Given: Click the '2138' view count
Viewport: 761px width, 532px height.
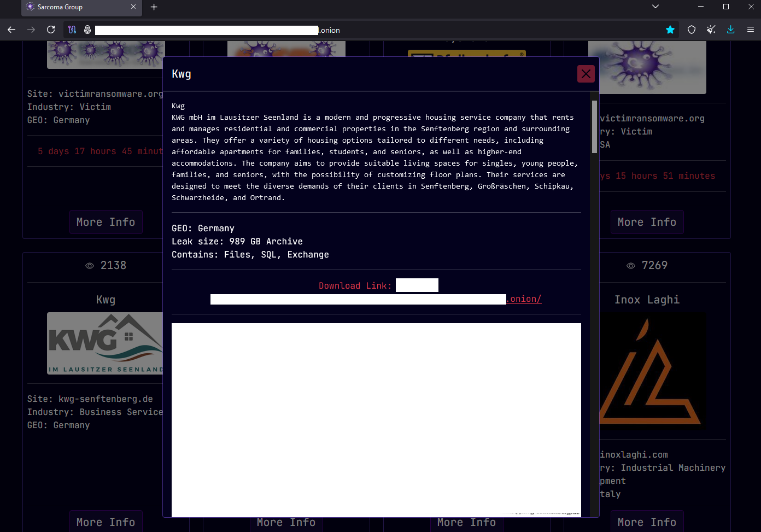Looking at the screenshot, I should pyautogui.click(x=113, y=265).
